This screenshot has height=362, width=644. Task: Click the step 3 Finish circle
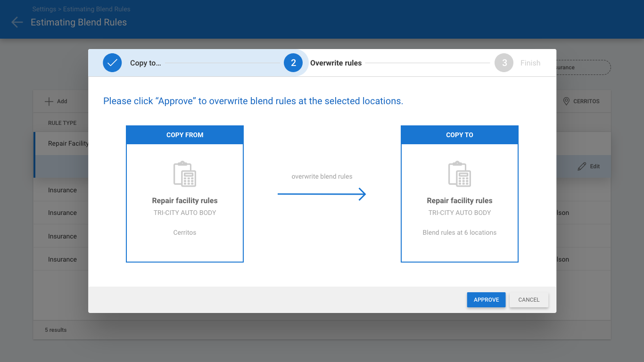(504, 63)
